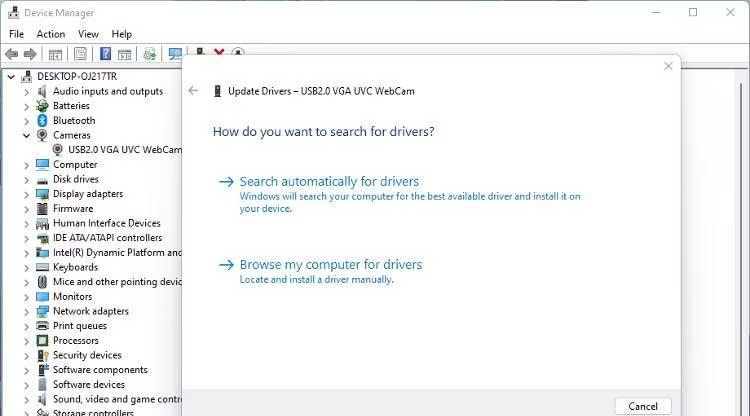
Task: Click the Print queues printer icon
Action: coord(42,326)
